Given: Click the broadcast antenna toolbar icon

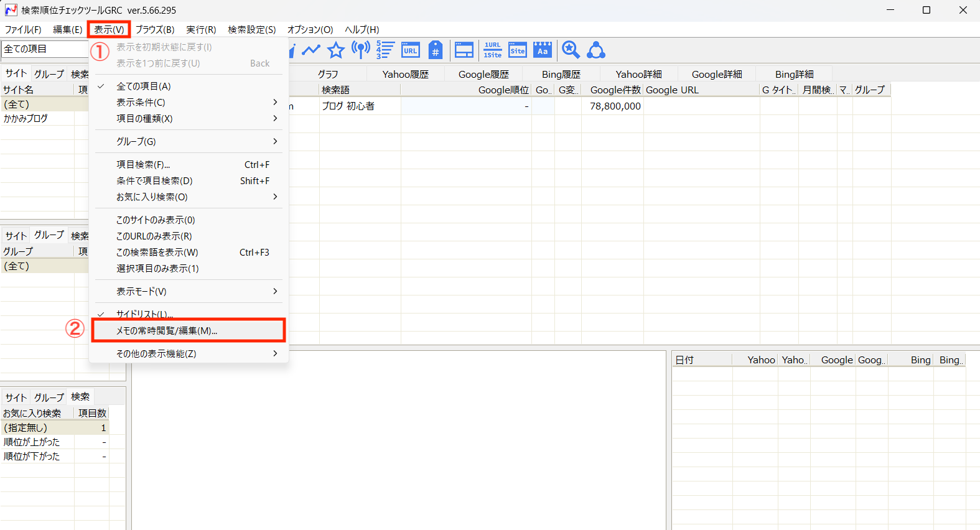Looking at the screenshot, I should coord(361,50).
